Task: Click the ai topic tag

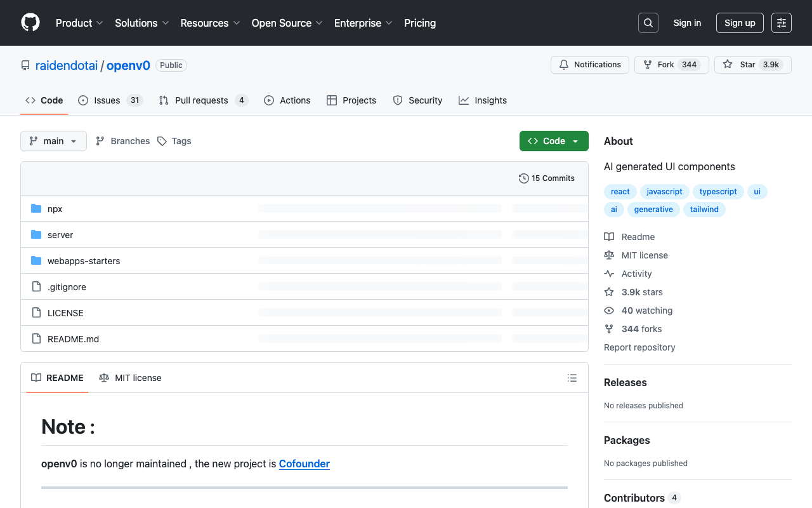Action: 614,210
